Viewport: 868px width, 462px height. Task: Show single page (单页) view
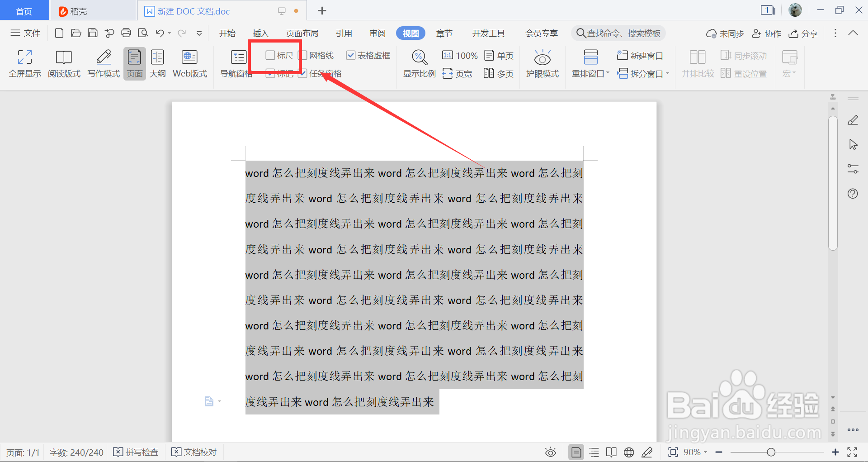point(499,55)
